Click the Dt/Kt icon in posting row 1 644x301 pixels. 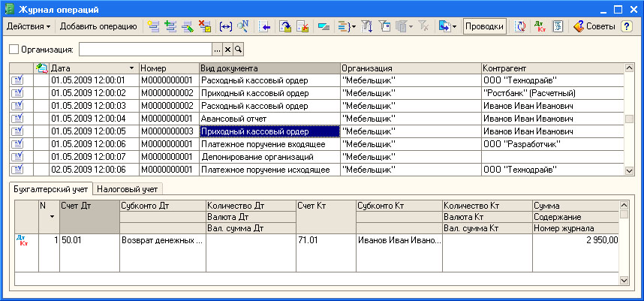click(x=21, y=241)
